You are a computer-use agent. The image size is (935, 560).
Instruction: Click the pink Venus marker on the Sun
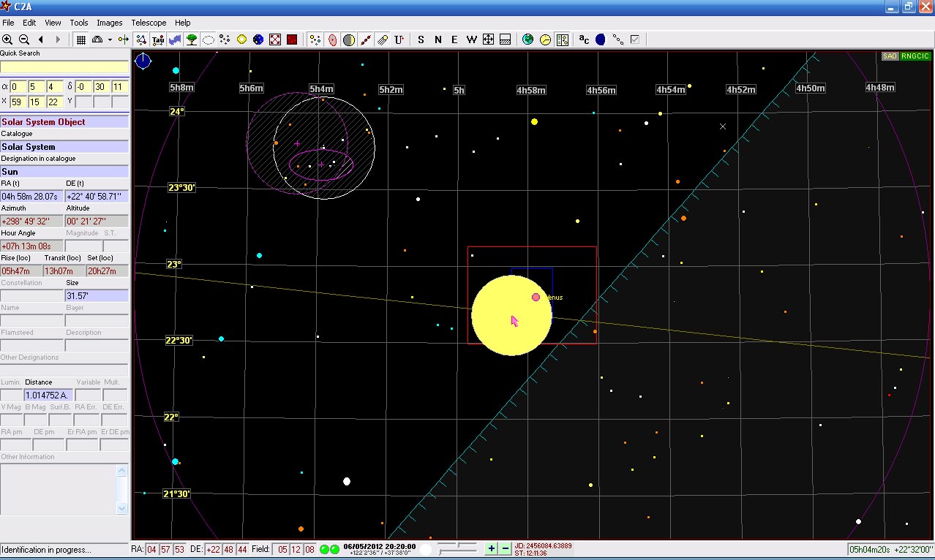(536, 297)
